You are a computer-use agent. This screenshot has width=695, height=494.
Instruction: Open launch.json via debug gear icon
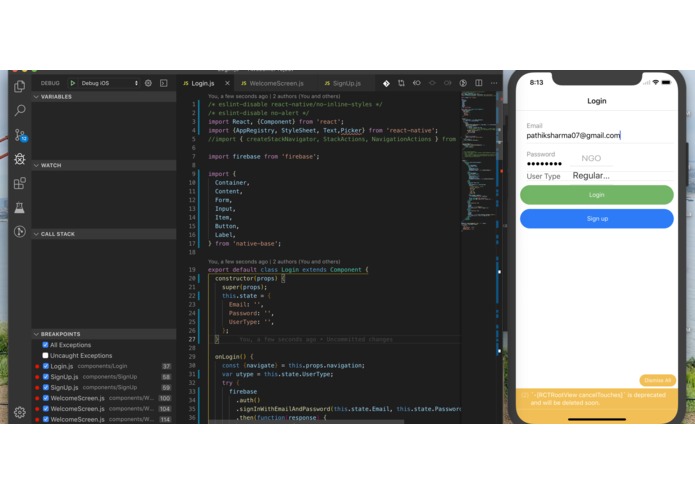148,83
